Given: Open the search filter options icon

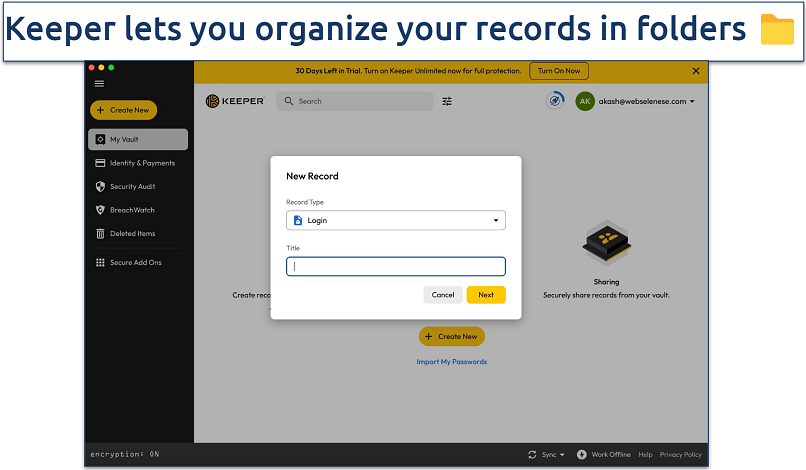Looking at the screenshot, I should [x=447, y=101].
